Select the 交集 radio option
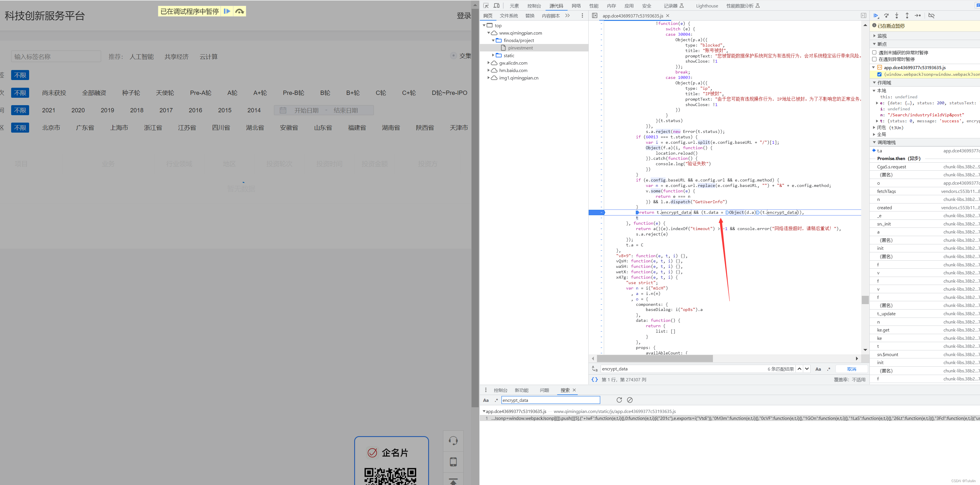 (x=453, y=55)
